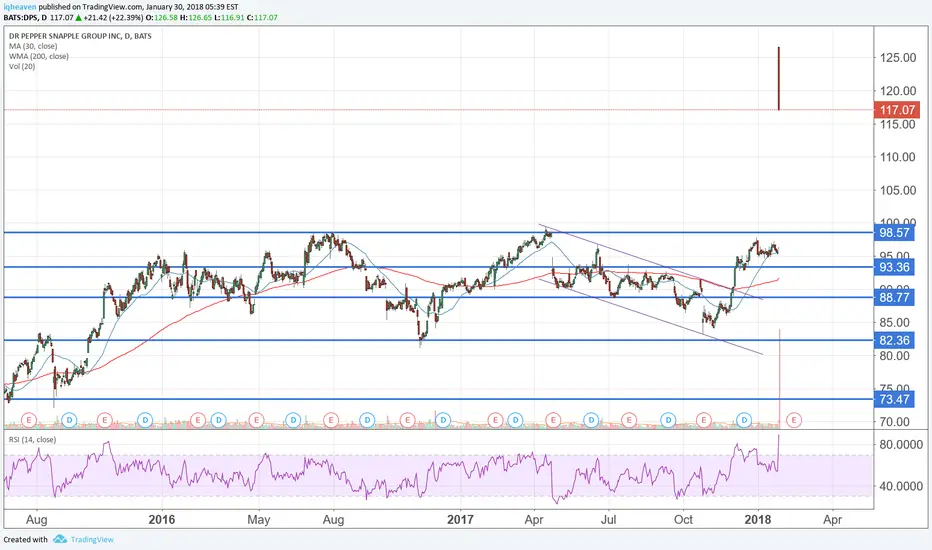Select the WMA (200, close) indicator legend
The image size is (932, 550).
[x=39, y=56]
